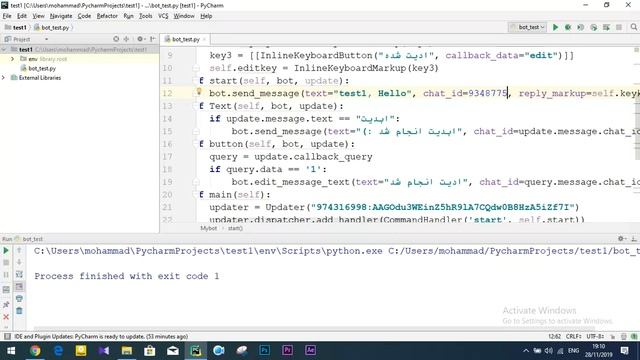
Task: Click the Stop square in main toolbar
Action: coord(619,27)
